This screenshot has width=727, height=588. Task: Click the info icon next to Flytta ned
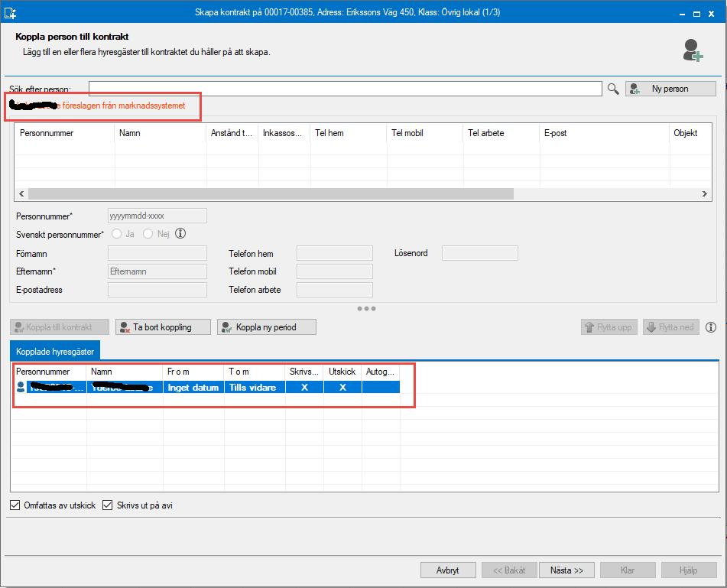tap(711, 327)
